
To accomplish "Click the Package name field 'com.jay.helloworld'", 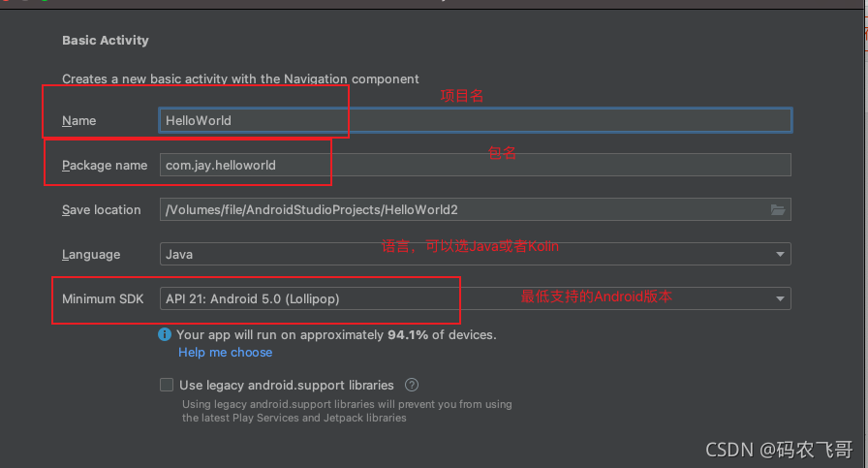I will click(475, 166).
